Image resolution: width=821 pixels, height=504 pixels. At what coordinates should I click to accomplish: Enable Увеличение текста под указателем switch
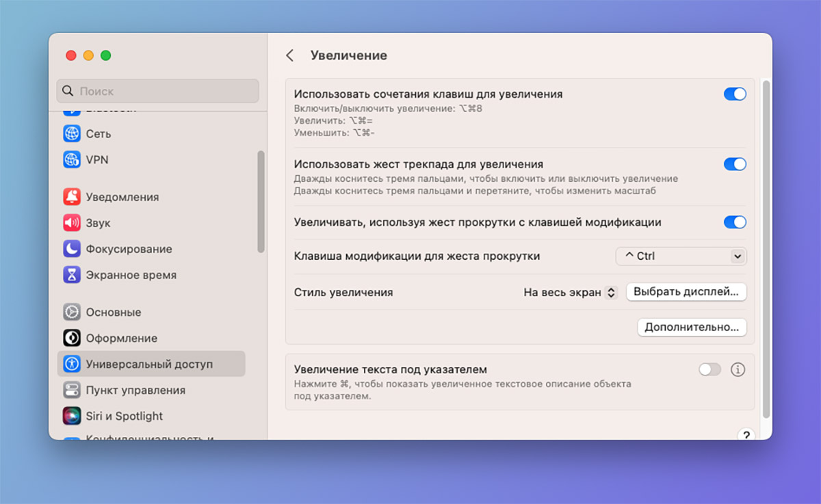(x=709, y=370)
